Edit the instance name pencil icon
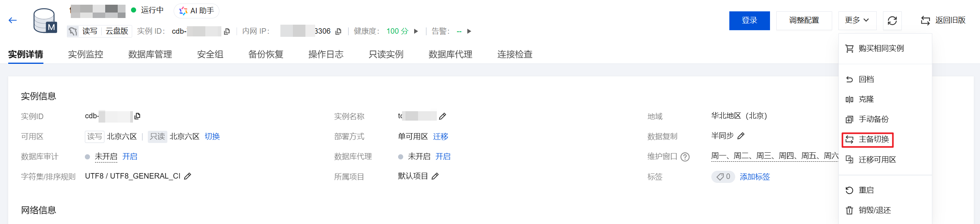 coord(443,116)
